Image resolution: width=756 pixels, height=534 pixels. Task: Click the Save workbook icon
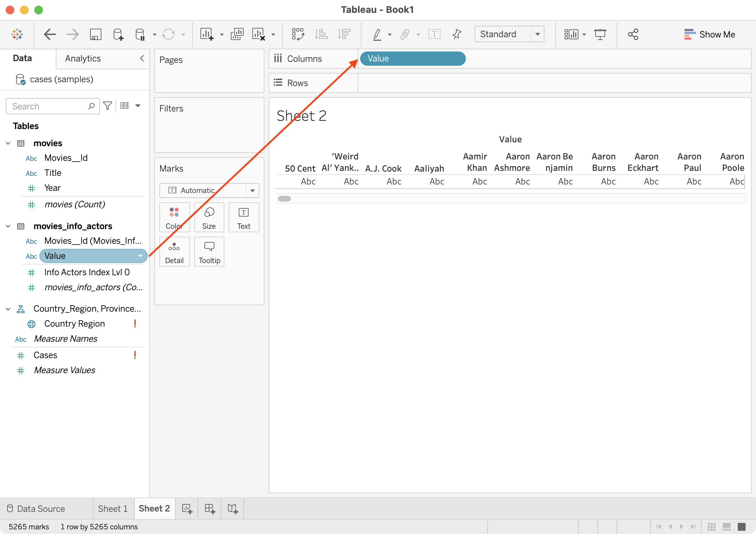[x=95, y=34]
